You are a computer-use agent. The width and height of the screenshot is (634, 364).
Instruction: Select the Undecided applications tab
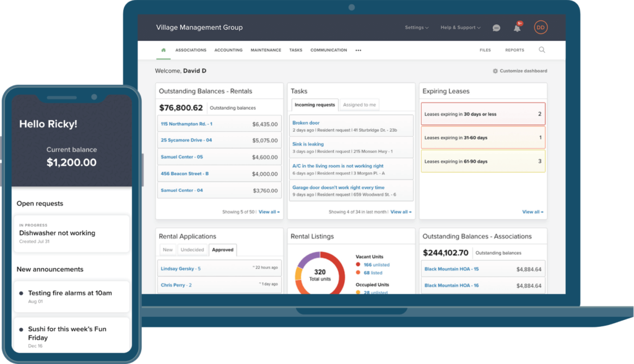click(x=192, y=250)
